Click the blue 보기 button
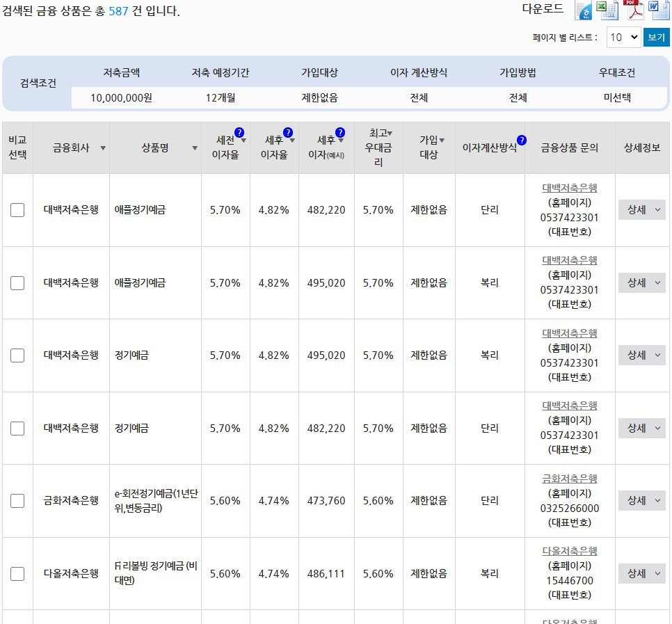 click(656, 38)
